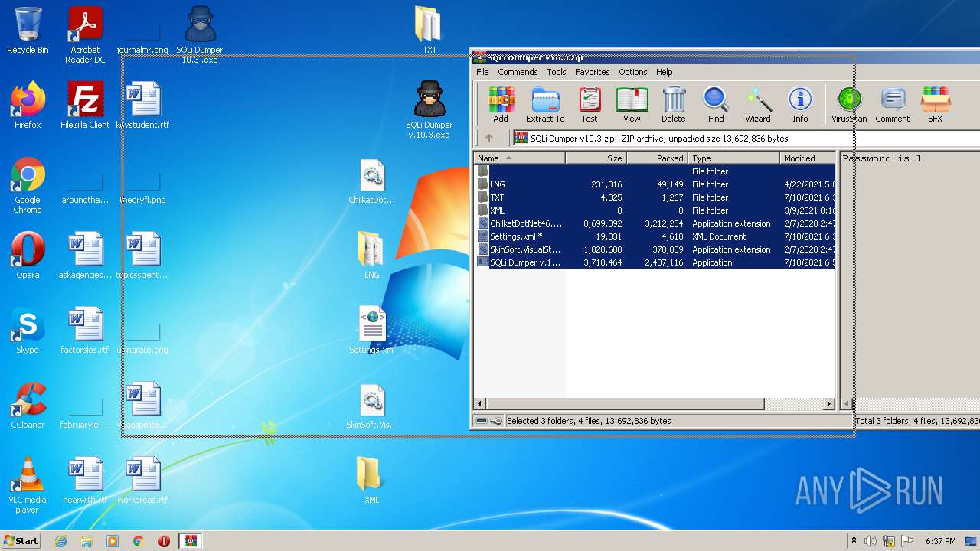
Task: Sort by the Size column header
Action: coord(596,158)
